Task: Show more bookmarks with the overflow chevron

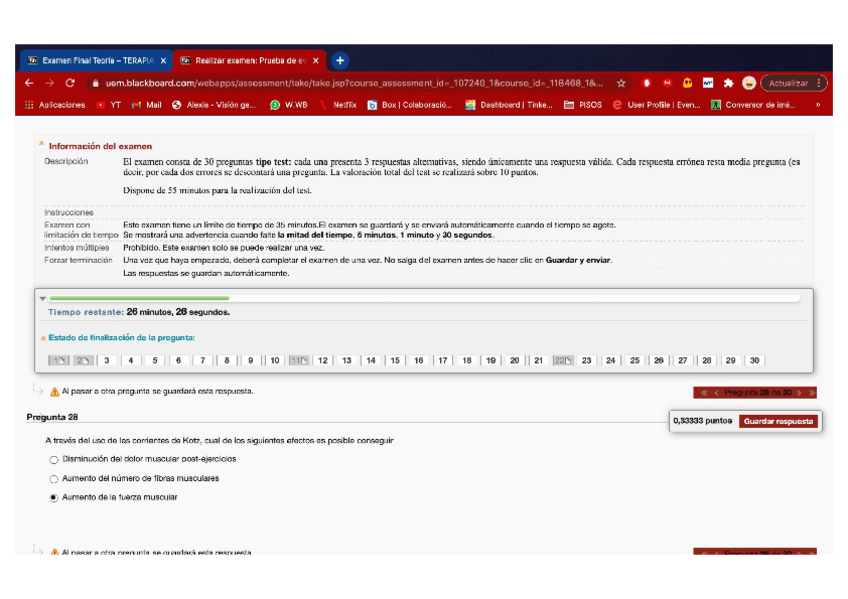Action: (x=818, y=104)
